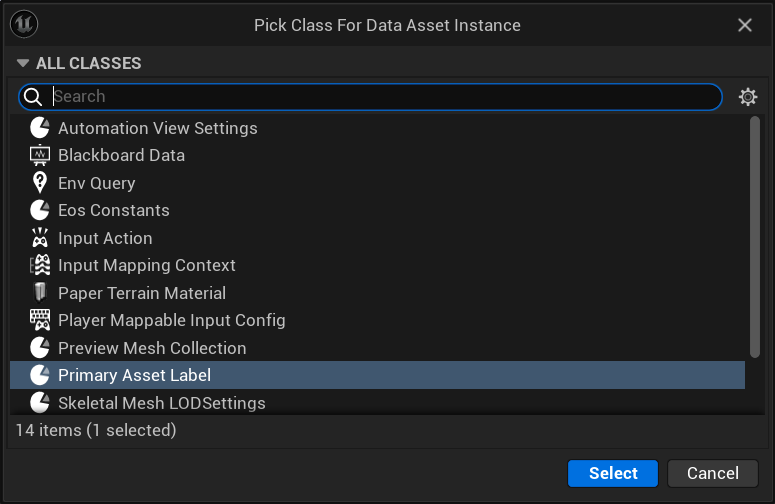Close the Pick Class dialog window
The height and width of the screenshot is (504, 775).
pos(745,25)
